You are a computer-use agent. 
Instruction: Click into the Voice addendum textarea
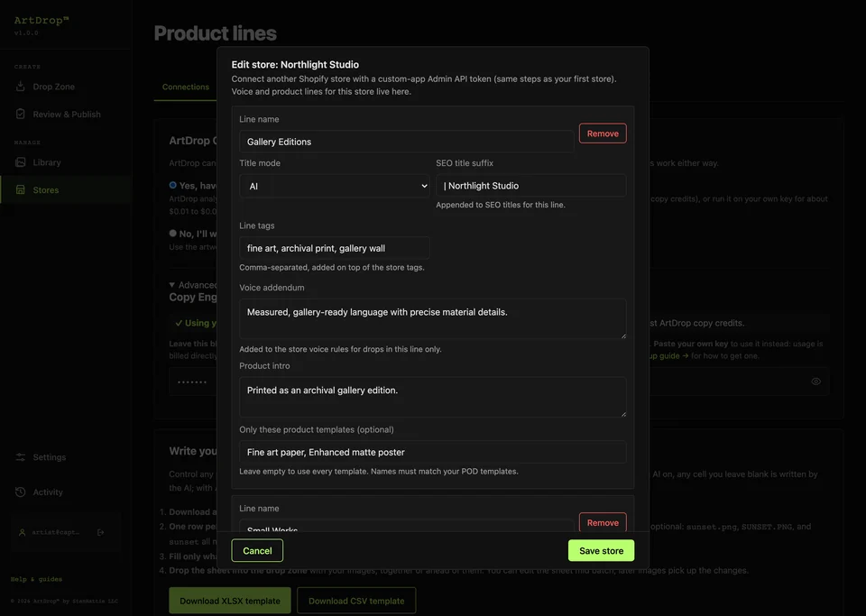tap(432, 319)
